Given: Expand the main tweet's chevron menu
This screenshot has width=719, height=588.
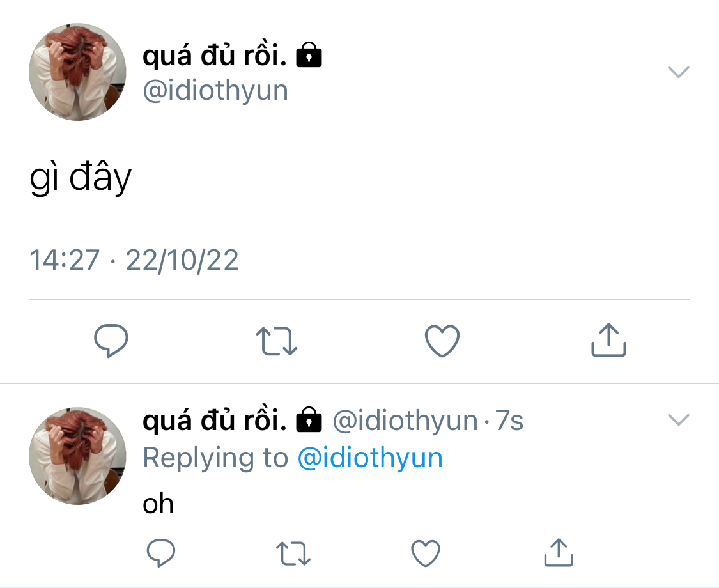Looking at the screenshot, I should (678, 72).
